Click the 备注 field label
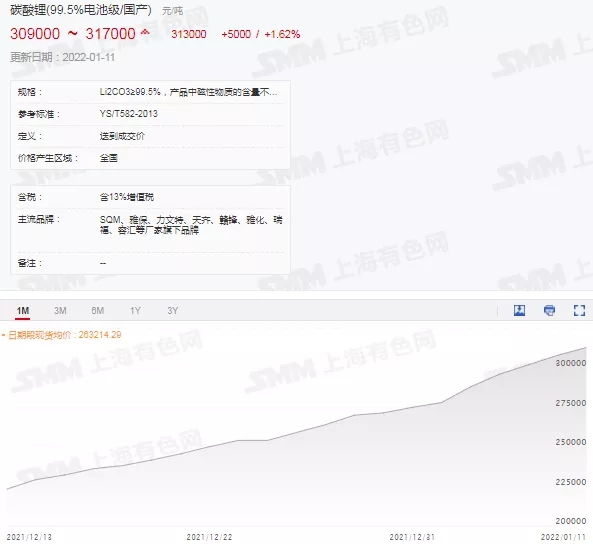593x544 pixels. 30,263
